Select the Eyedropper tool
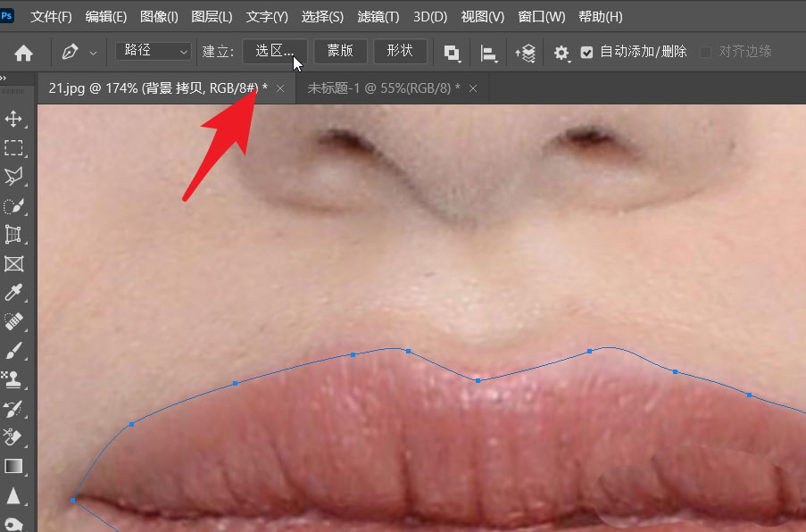The height and width of the screenshot is (532, 806). pyautogui.click(x=13, y=293)
